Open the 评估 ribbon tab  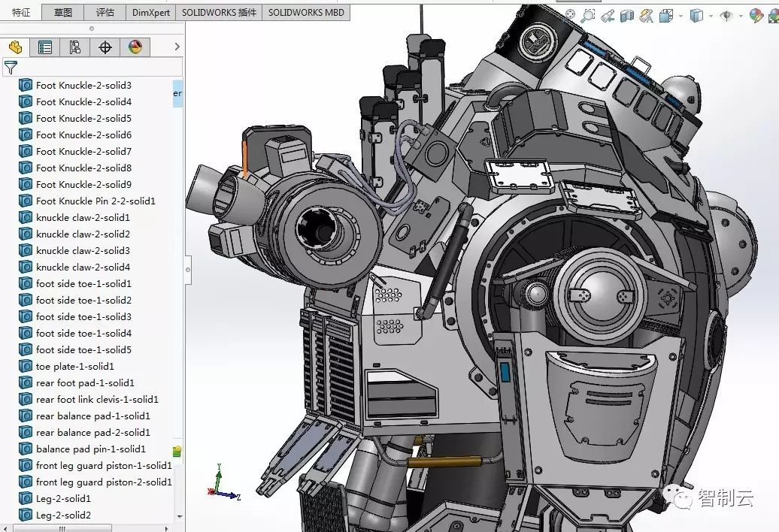click(105, 13)
